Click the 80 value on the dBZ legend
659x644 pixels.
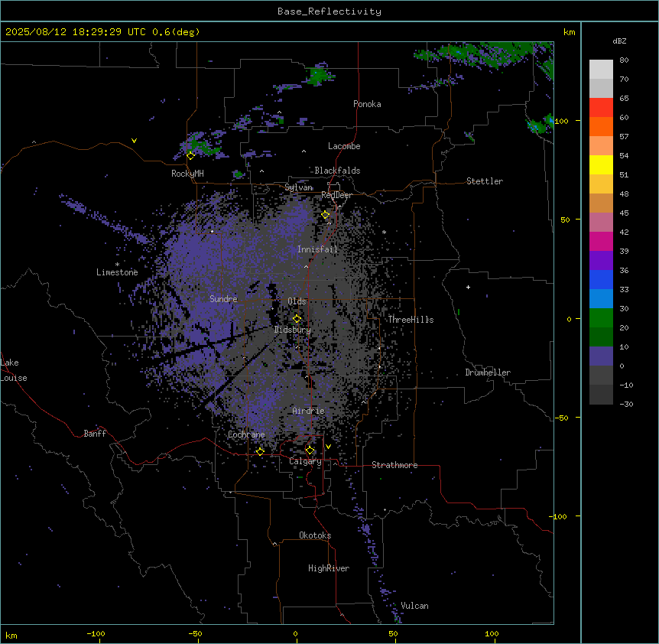tap(624, 60)
